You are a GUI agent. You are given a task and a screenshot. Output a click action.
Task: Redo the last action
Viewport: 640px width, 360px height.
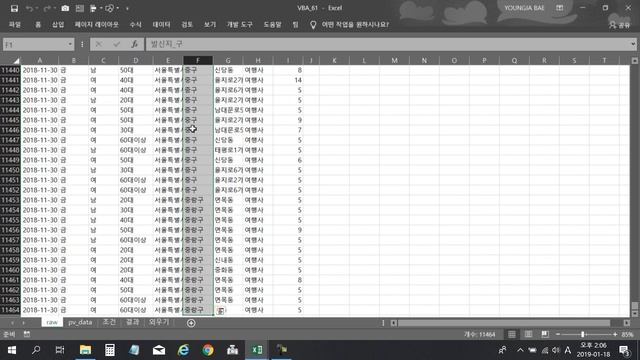coord(47,8)
